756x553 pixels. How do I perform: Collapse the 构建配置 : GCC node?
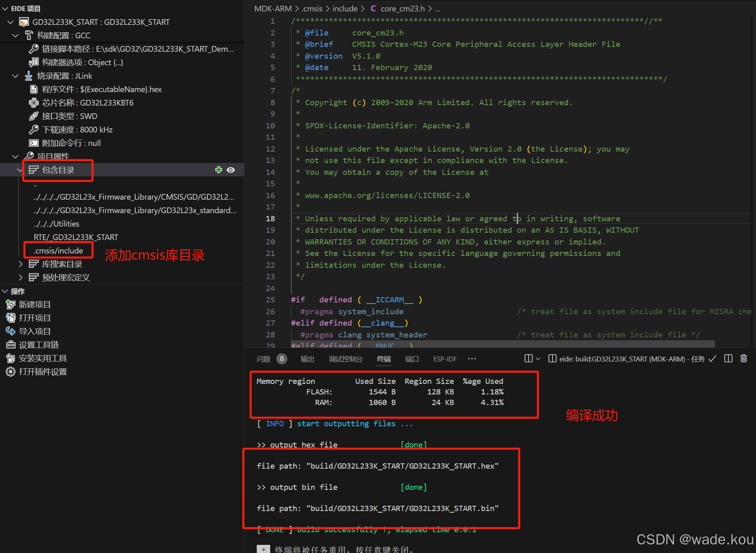click(15, 35)
